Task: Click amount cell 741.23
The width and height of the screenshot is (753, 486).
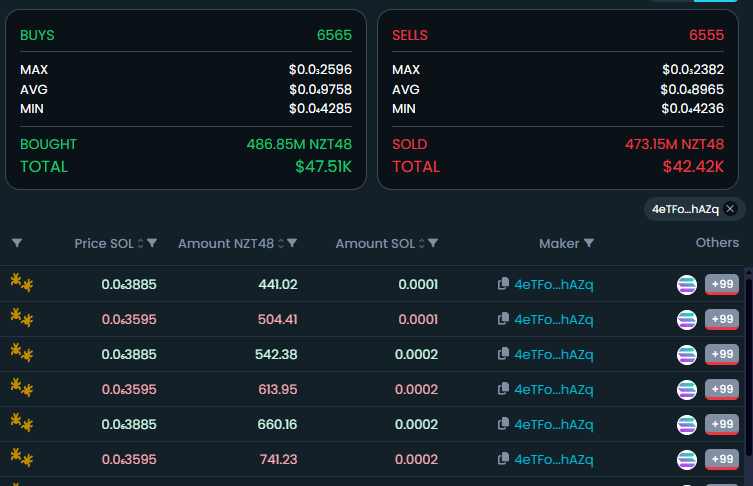Action: pyautogui.click(x=279, y=460)
